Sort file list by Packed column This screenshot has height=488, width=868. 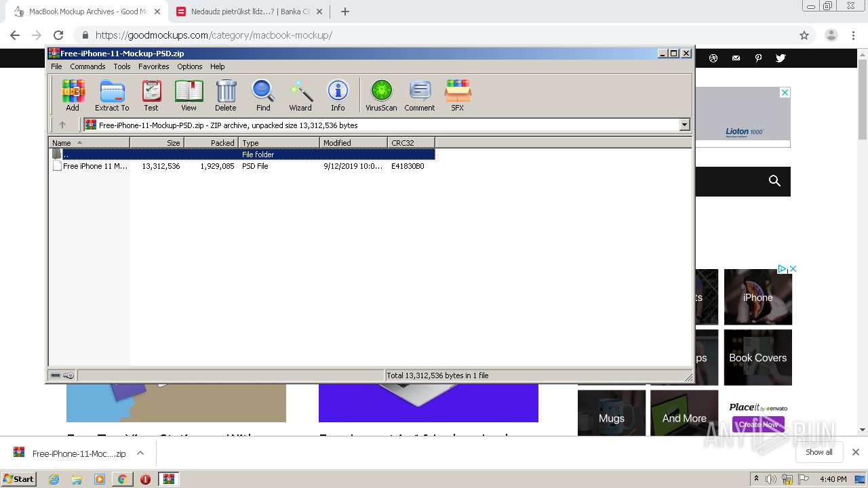tap(211, 142)
